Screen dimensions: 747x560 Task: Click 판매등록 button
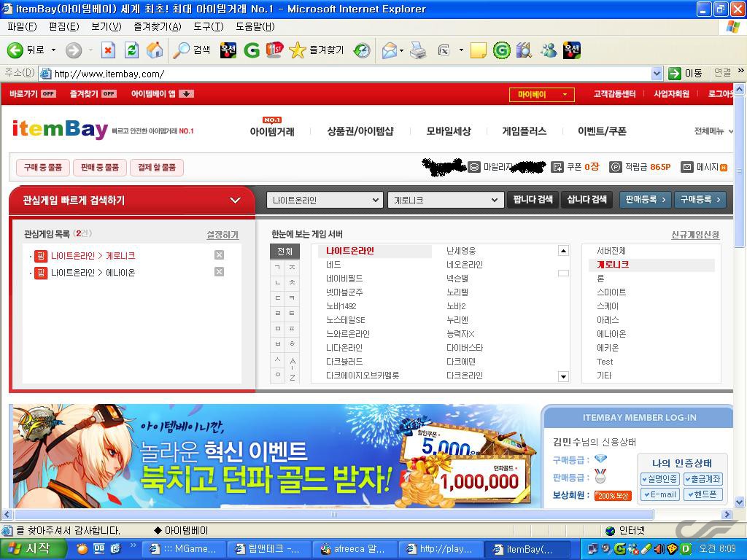[x=646, y=200]
